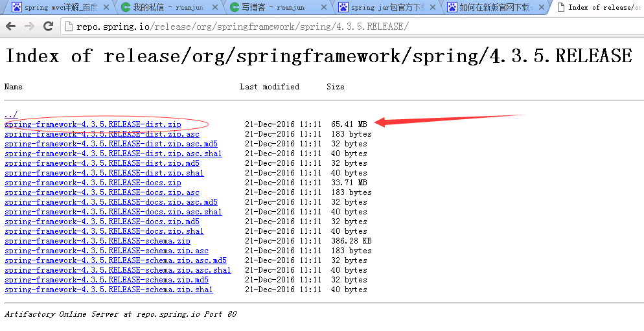Screen dimensions: 644x331
Task: Click the '183 bytes' size of dist.zip.asc
Action: [351, 134]
